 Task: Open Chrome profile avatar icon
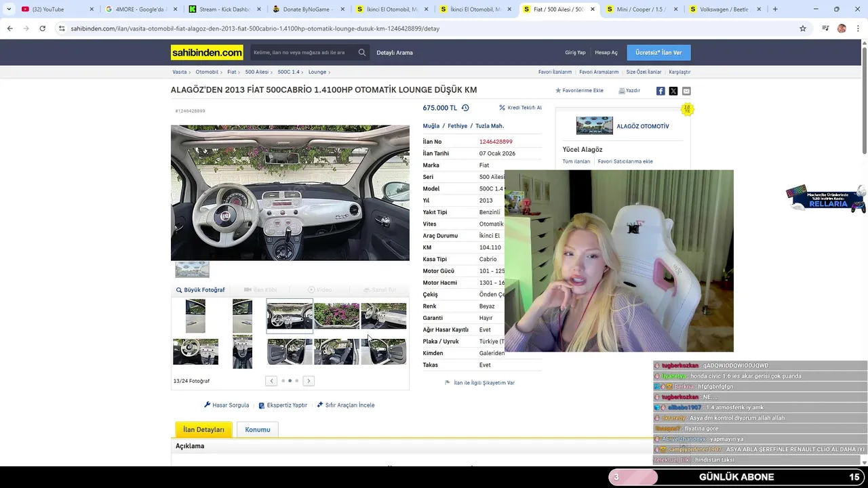[x=842, y=28]
